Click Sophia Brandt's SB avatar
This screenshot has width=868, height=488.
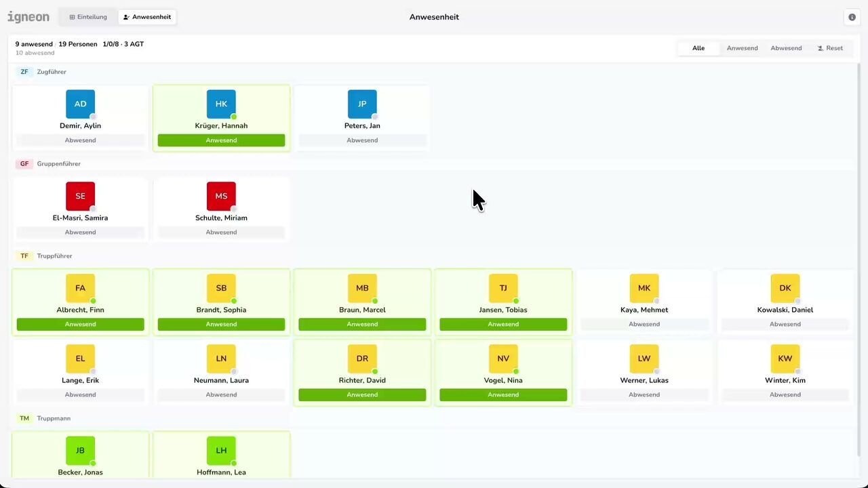click(221, 288)
